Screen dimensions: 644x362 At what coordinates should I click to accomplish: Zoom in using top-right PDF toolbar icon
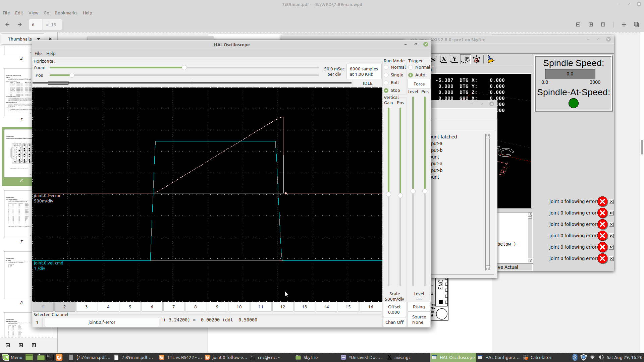(591, 24)
